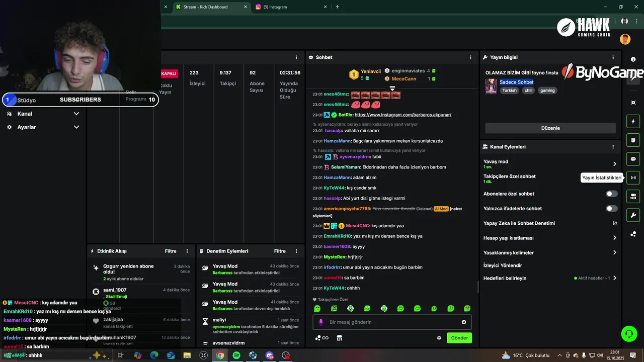
Task: Open Yayın İstatistikleri broadcast icon
Action: (633, 177)
